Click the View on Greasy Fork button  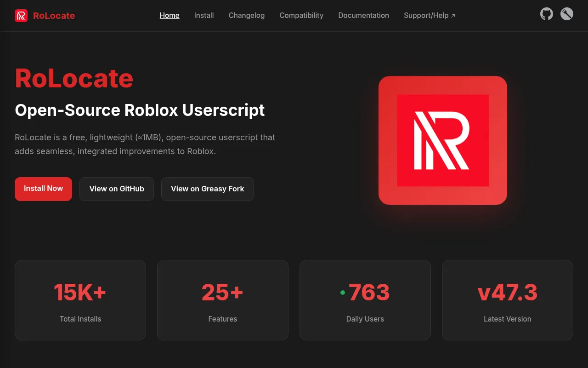tap(208, 189)
